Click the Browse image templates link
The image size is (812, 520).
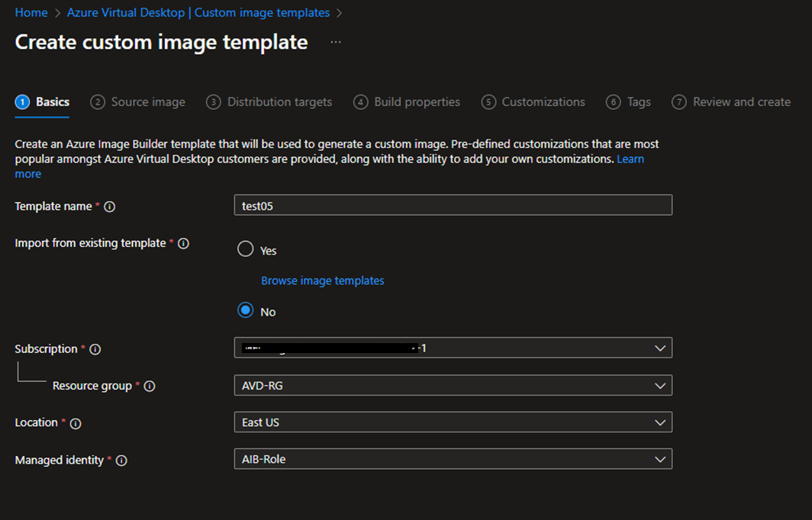coord(323,281)
